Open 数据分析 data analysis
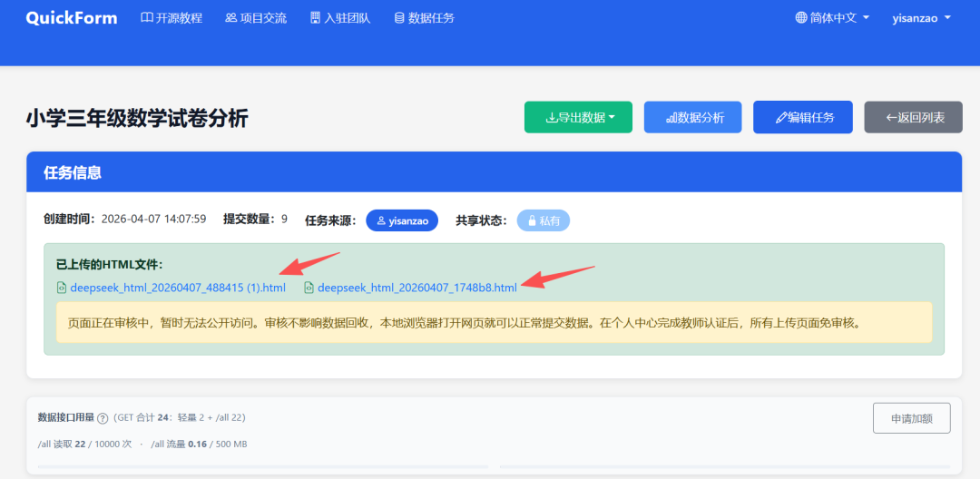 [692, 117]
